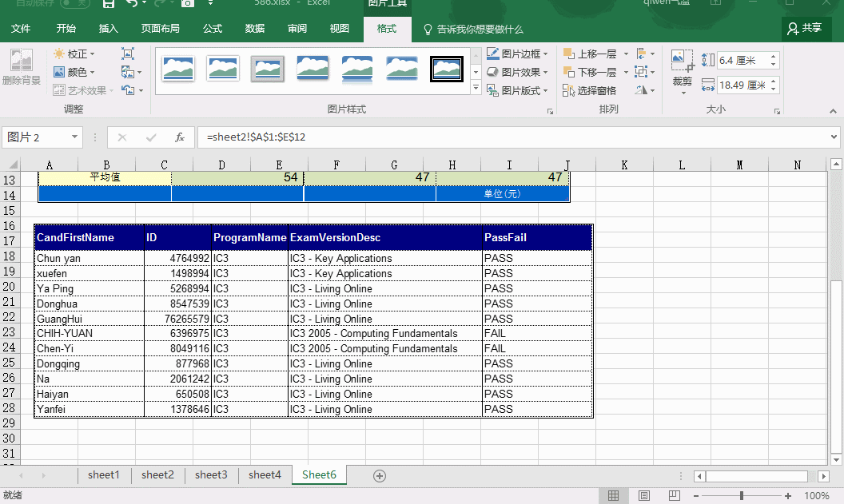The width and height of the screenshot is (844, 504).
Task: Select the black double-frame picture style thumbnail
Action: coord(447,69)
